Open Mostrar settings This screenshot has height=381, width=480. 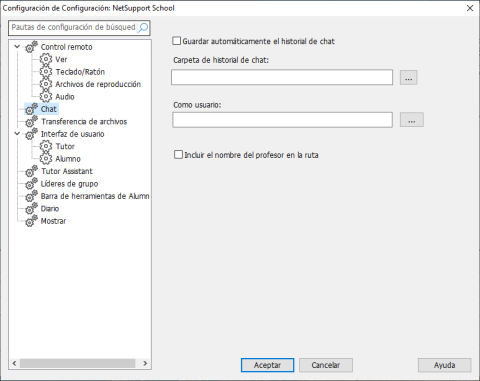coord(53,221)
